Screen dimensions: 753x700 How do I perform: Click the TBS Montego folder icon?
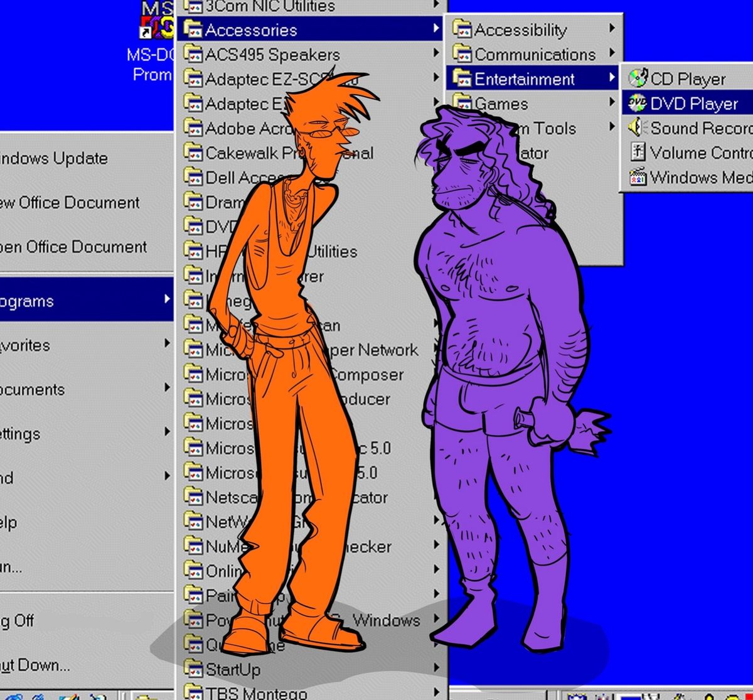point(193,692)
